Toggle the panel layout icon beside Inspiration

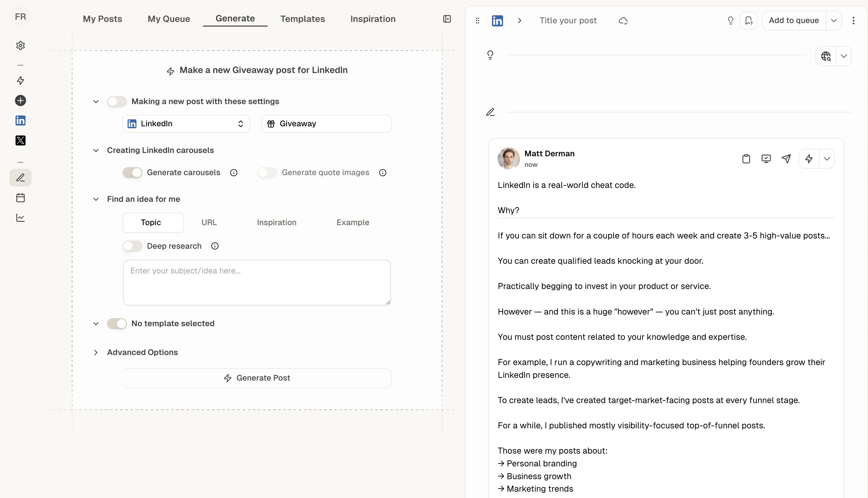447,19
